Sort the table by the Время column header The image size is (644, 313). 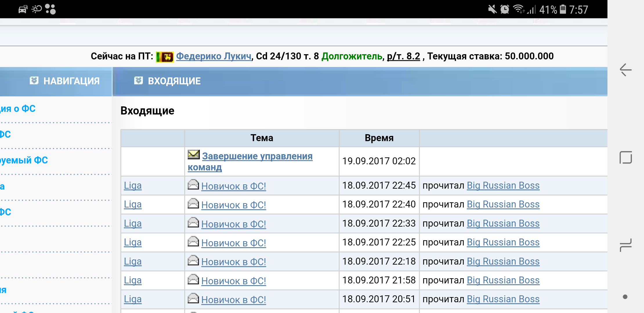point(379,138)
